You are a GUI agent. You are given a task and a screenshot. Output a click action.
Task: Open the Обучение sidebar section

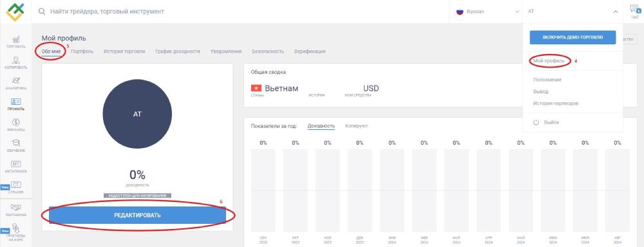point(15,145)
